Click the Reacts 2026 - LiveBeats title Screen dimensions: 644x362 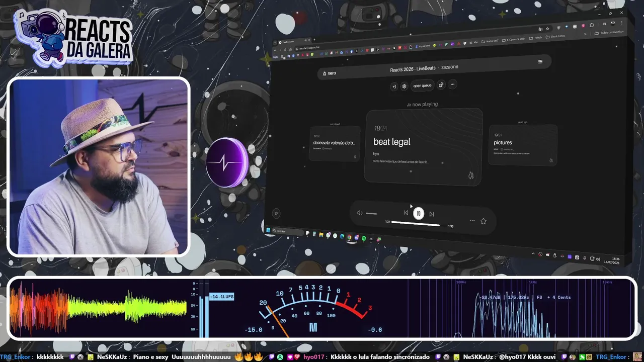pos(413,69)
